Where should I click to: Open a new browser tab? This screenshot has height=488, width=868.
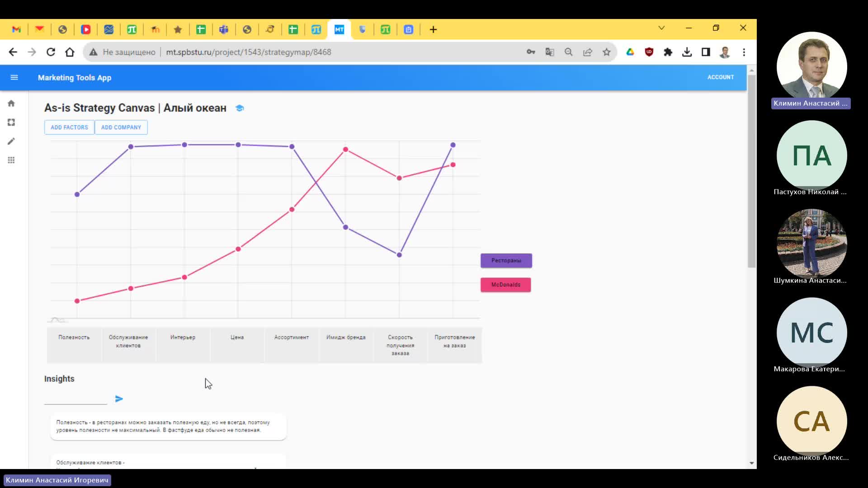pos(433,29)
